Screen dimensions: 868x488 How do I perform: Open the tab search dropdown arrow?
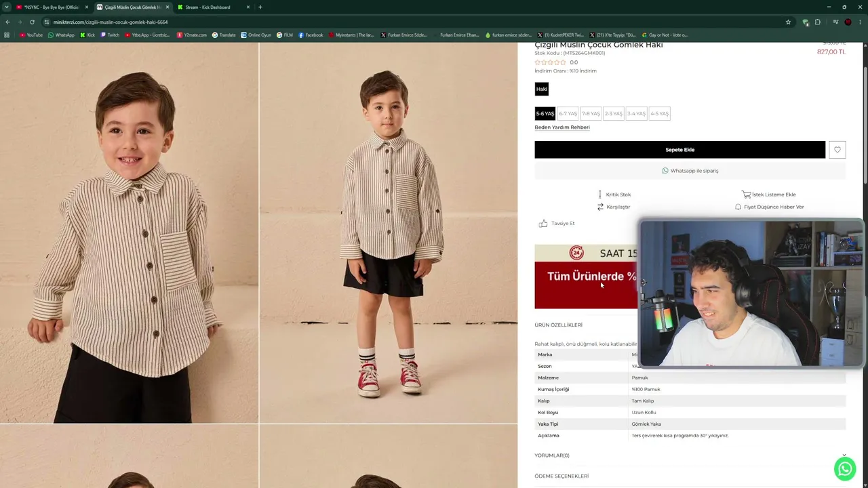click(7, 7)
